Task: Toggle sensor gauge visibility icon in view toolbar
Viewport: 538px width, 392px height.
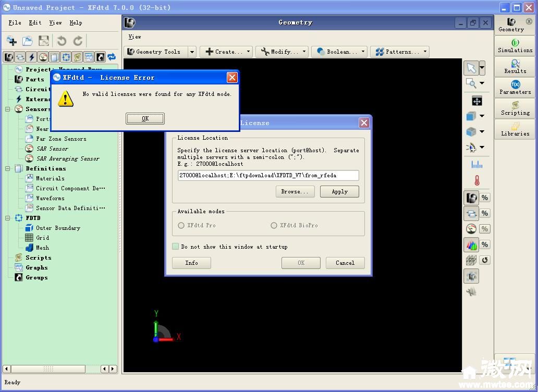Action: (x=471, y=229)
